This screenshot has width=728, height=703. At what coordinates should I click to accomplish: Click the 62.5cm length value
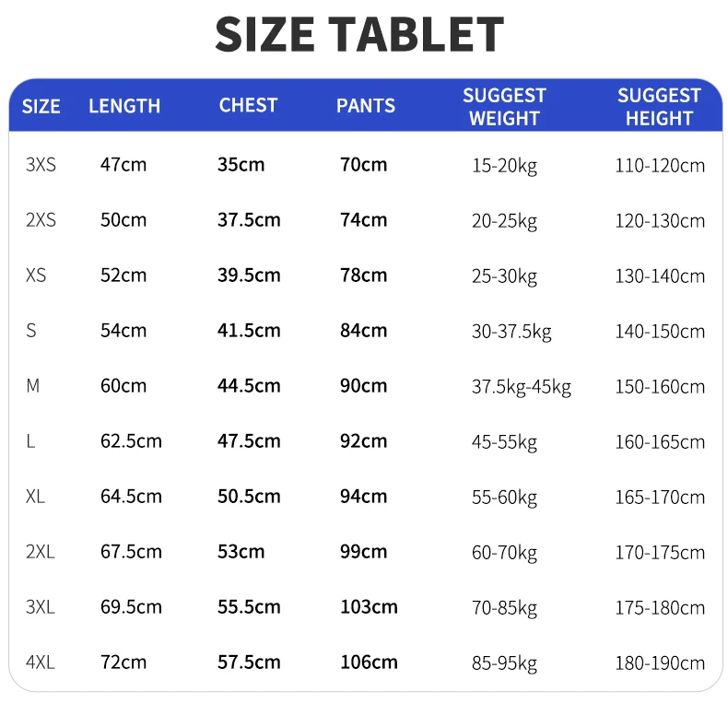(132, 441)
